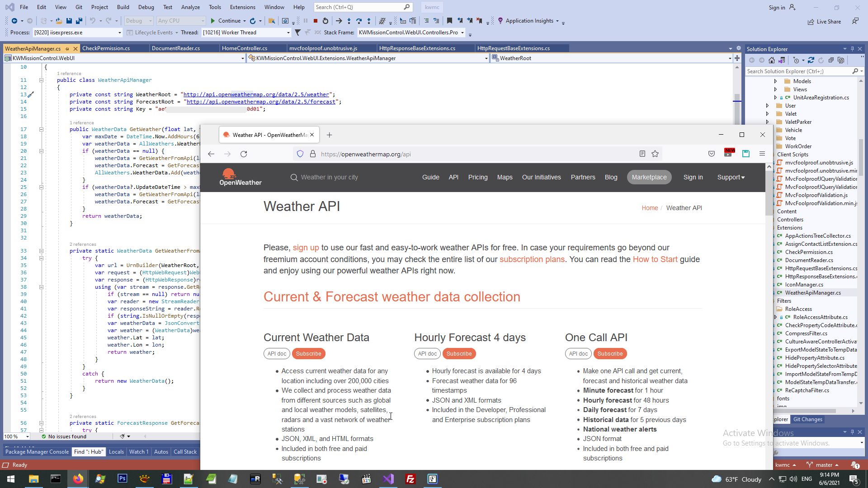Click Subscribe under Current Weather Data
The image size is (868, 488).
[309, 354]
